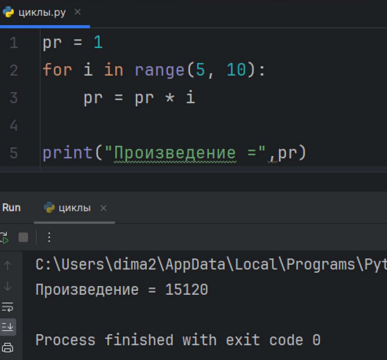Open more actions menu in Run toolbar
This screenshot has height=360, width=387.
coord(49,237)
